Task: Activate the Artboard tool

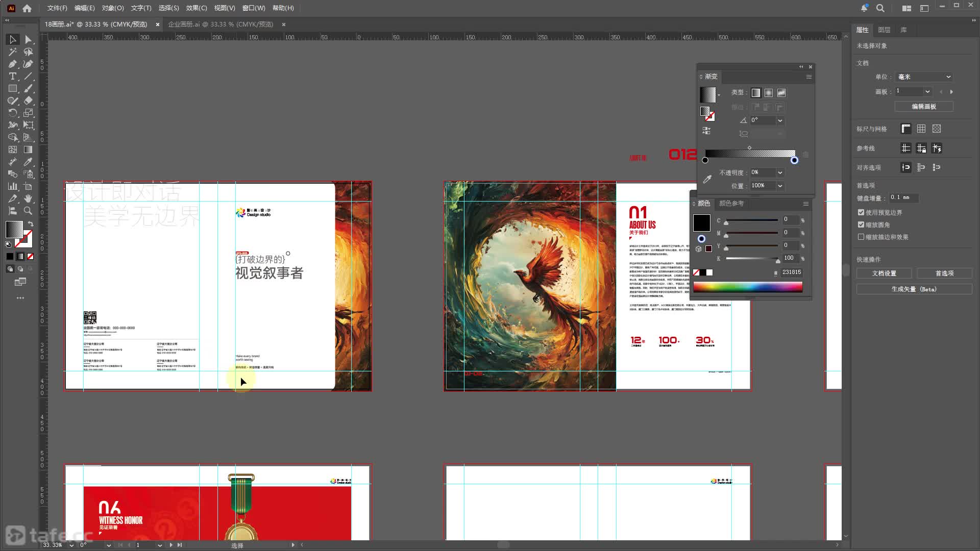Action: (28, 187)
